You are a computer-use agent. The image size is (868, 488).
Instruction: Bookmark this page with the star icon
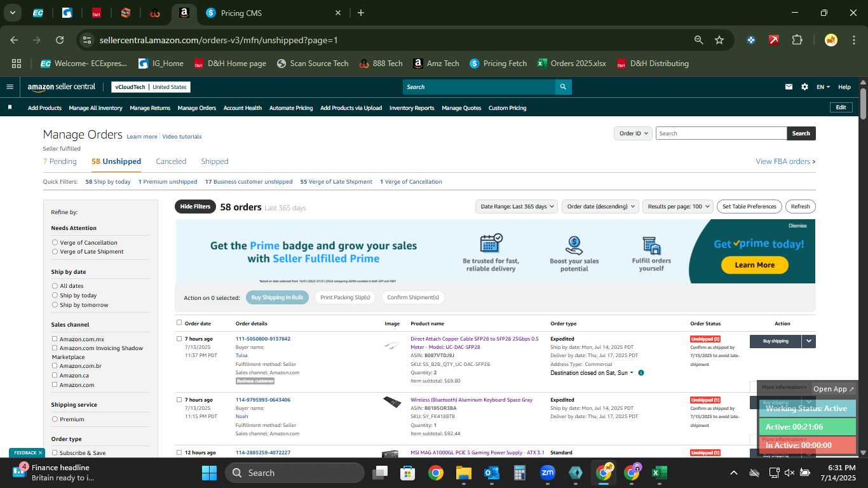[719, 40]
